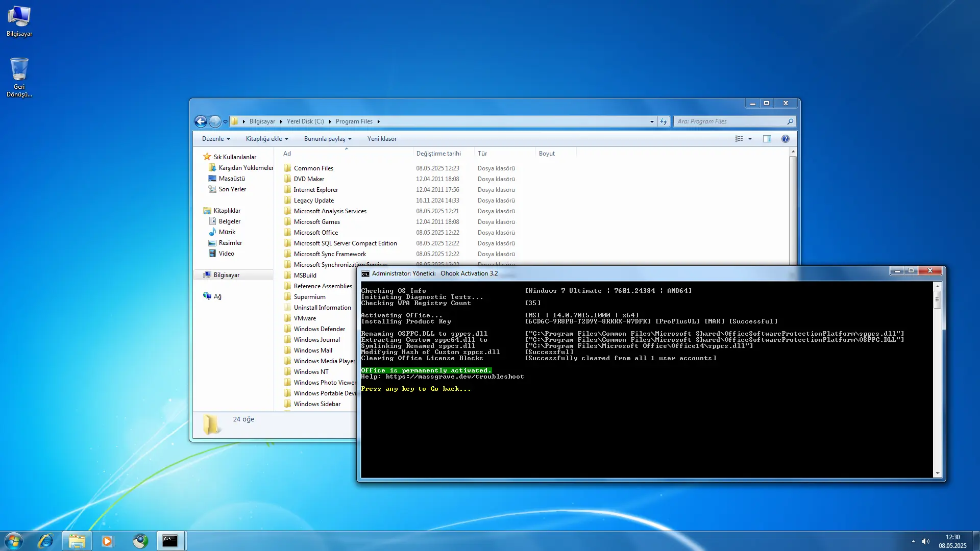Viewport: 980px width, 551px height.
Task: Launch Internet Explorer from the taskbar
Action: [45, 541]
